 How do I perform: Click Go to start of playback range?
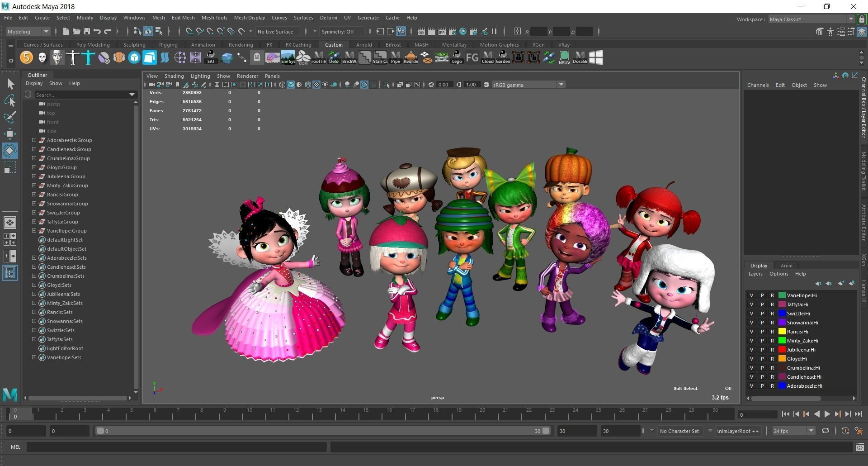pos(785,414)
